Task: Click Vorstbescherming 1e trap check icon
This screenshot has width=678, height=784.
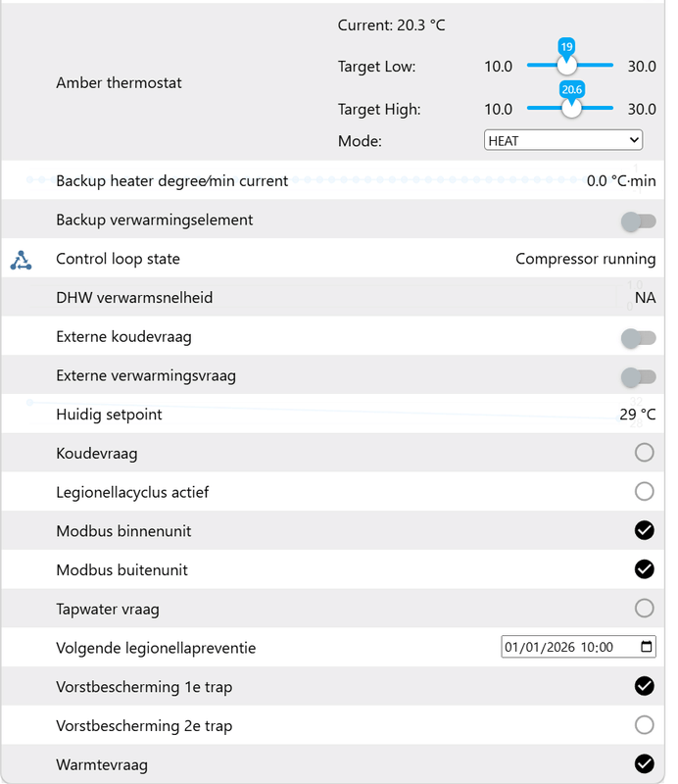Action: [644, 686]
